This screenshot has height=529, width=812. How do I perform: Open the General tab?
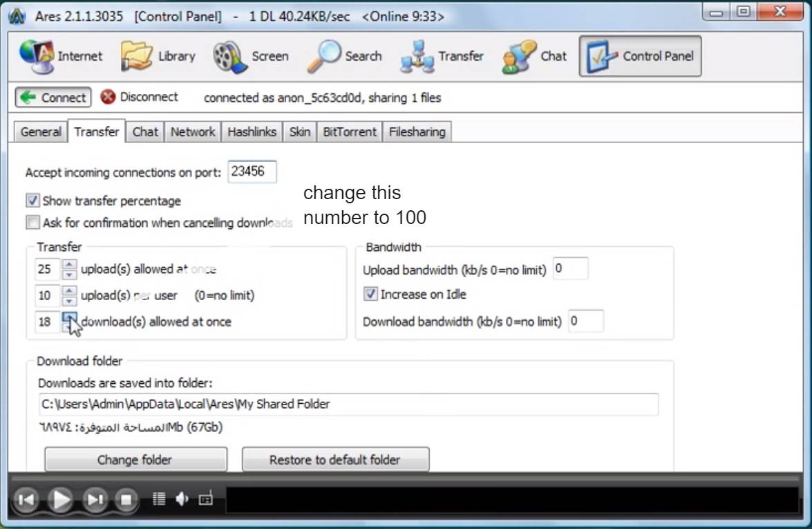[41, 132]
